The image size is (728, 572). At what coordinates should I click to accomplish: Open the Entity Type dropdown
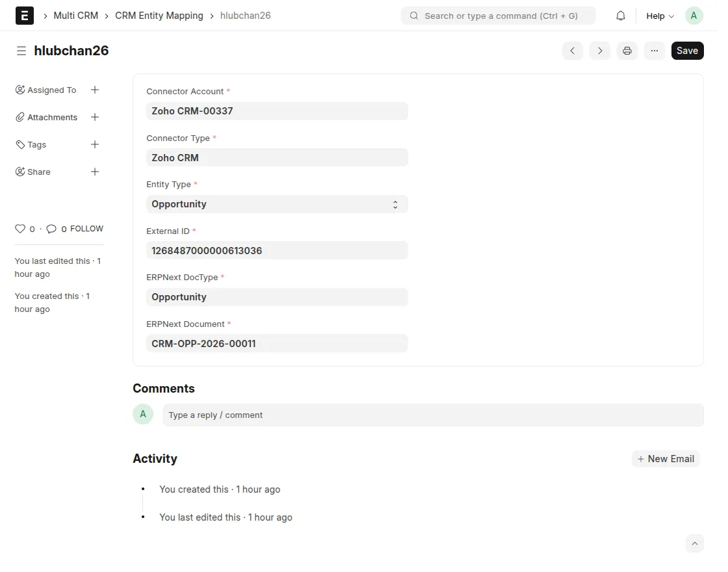click(277, 204)
